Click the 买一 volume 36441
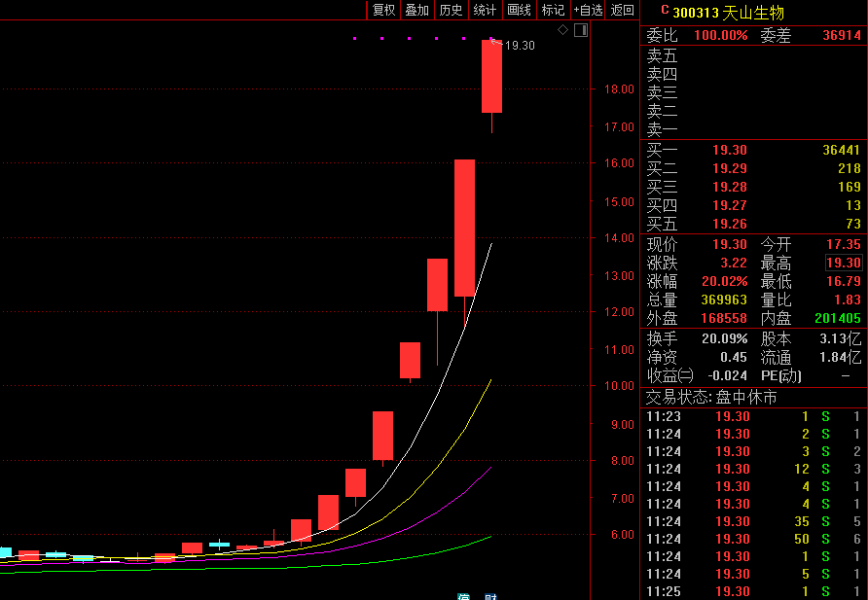The width and height of the screenshot is (868, 600). point(841,150)
